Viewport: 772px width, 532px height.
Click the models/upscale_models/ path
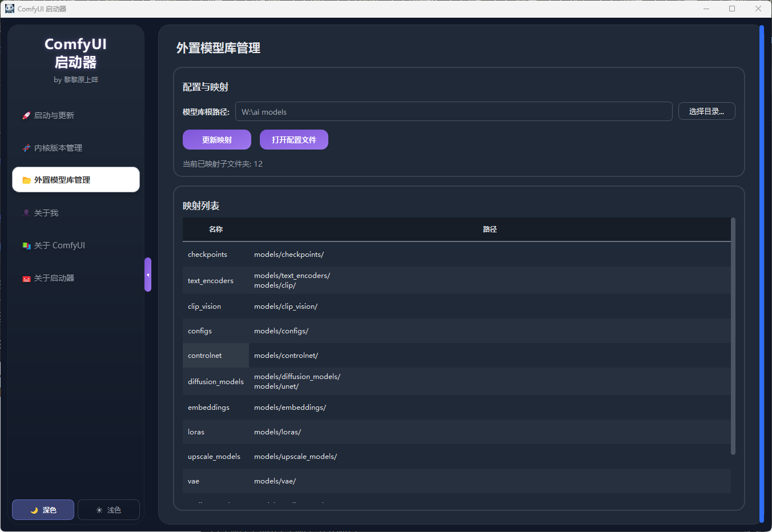coord(295,457)
